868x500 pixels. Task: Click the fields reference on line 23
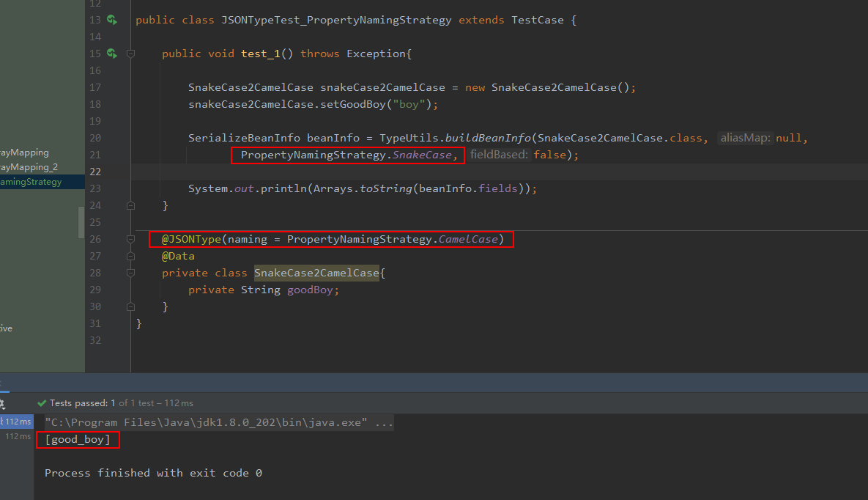coord(497,188)
